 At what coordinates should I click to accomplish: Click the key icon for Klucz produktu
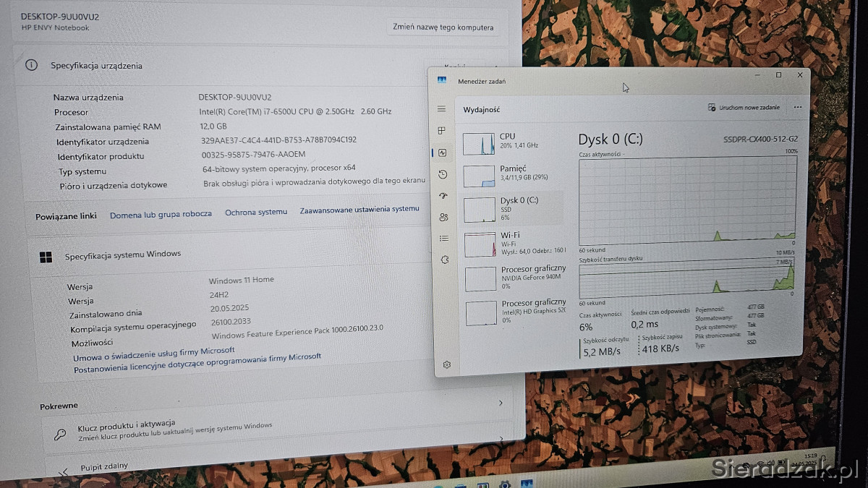pos(61,435)
